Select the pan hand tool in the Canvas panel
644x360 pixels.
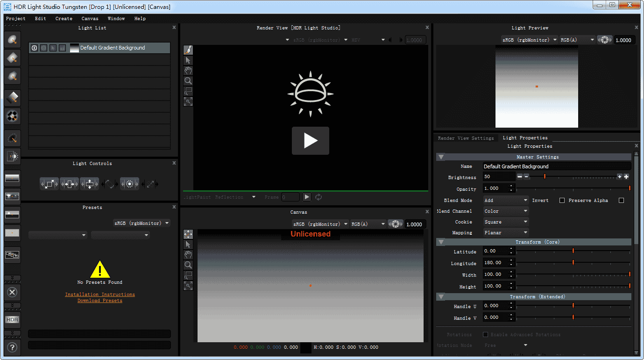[188, 254]
